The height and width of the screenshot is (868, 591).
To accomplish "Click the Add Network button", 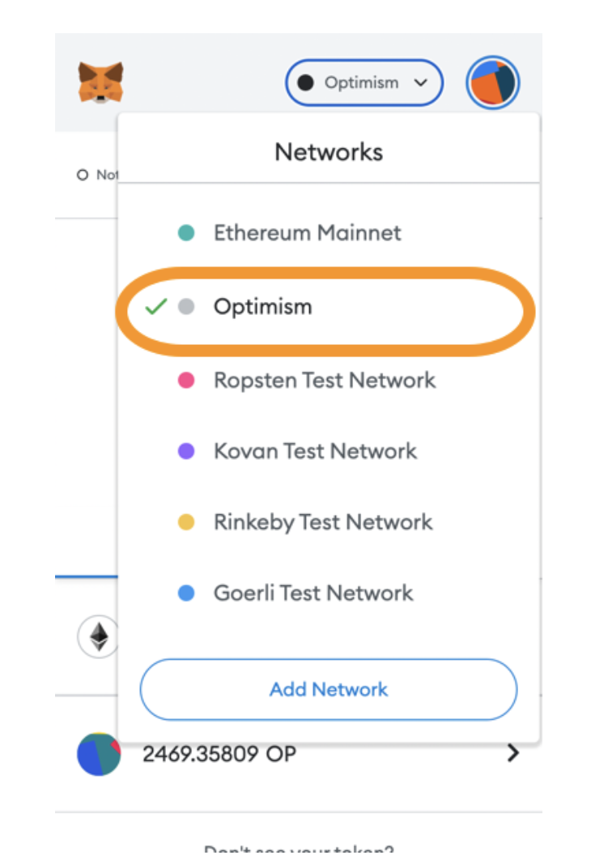I will [329, 689].
